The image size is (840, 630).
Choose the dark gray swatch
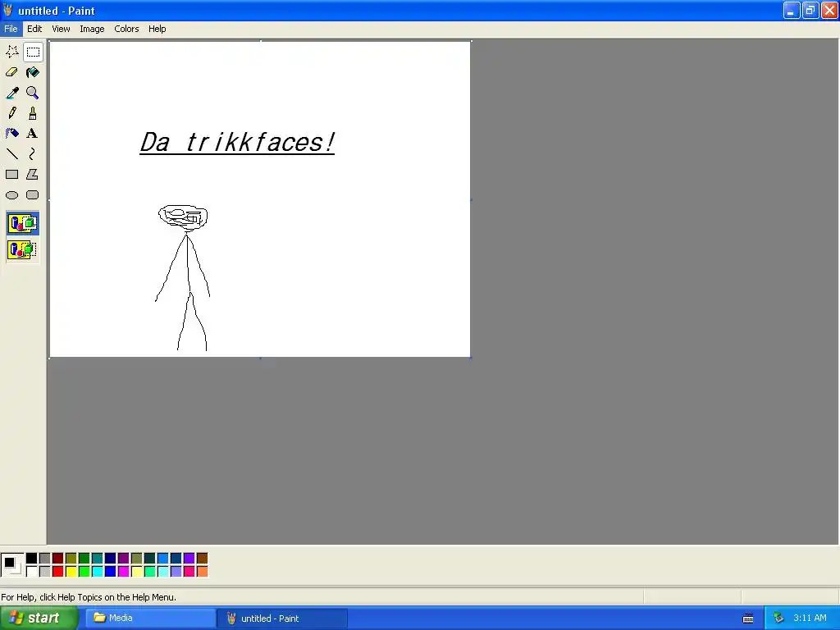click(x=44, y=559)
